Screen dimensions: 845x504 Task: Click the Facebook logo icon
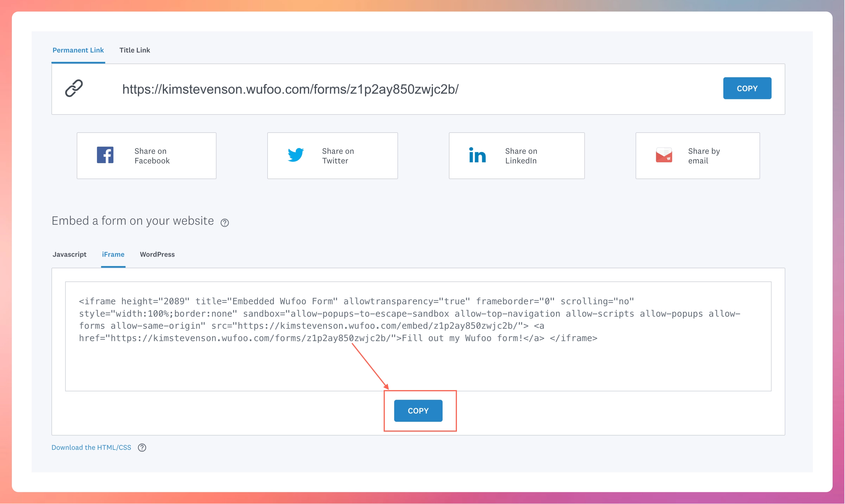click(x=105, y=155)
